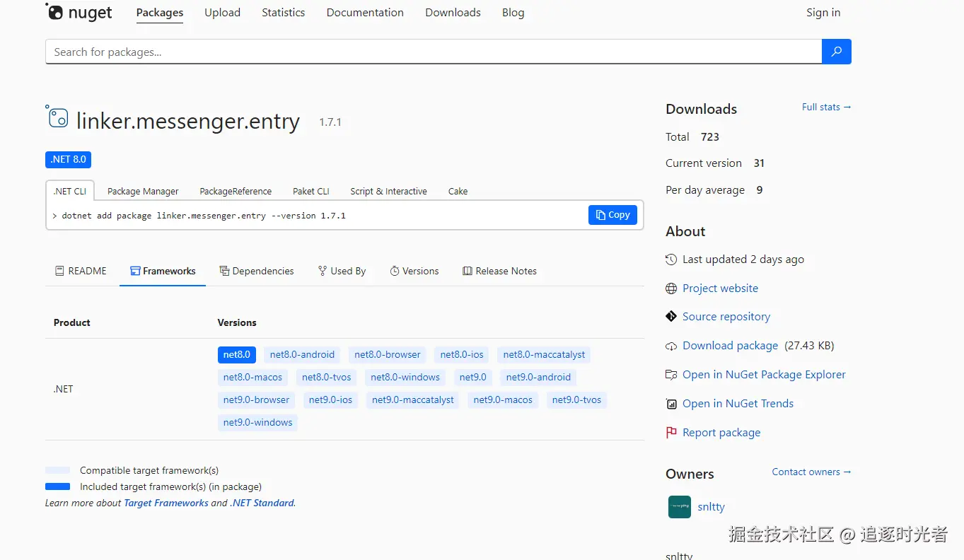Open the Blog navigation link

pos(513,13)
